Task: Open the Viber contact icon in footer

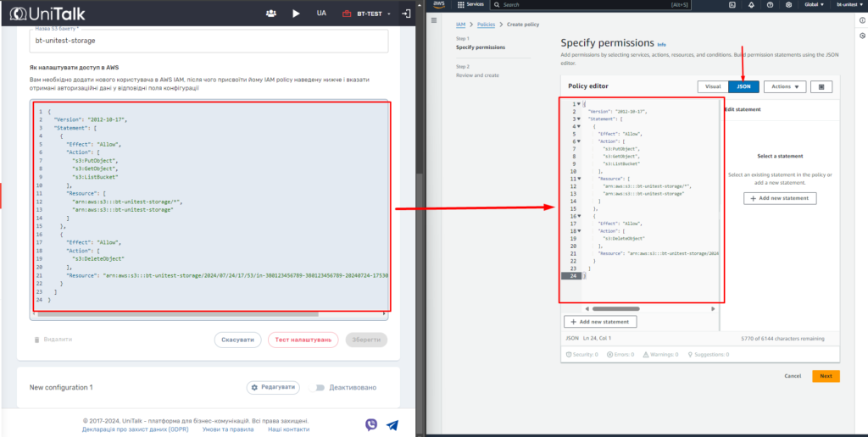Action: (x=371, y=425)
